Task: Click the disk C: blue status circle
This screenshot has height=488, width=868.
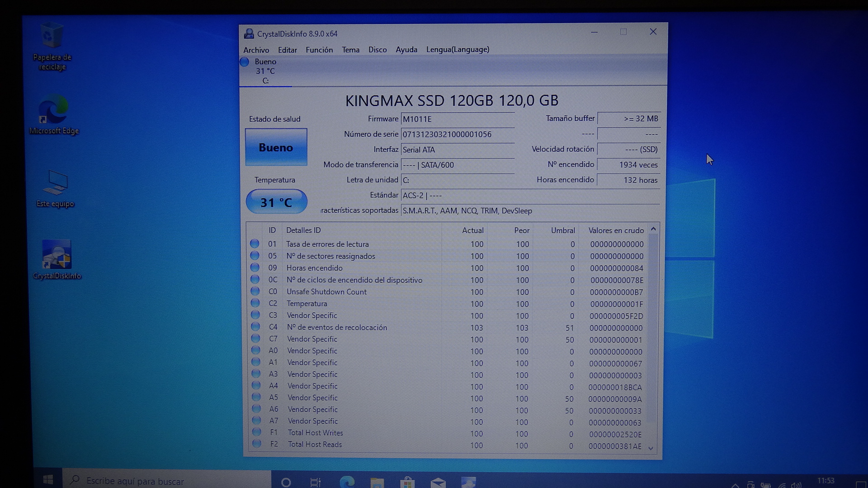Action: (x=245, y=62)
